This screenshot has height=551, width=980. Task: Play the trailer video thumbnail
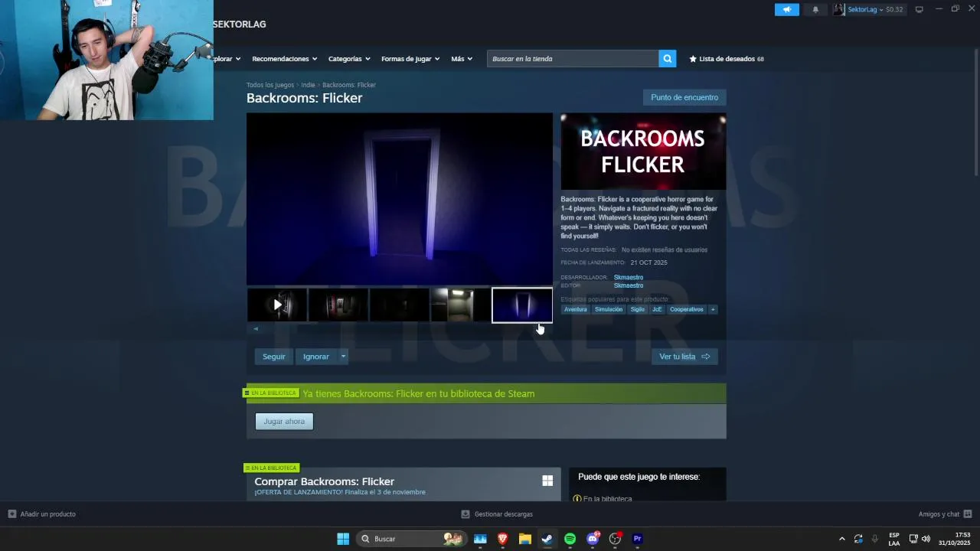(x=277, y=305)
